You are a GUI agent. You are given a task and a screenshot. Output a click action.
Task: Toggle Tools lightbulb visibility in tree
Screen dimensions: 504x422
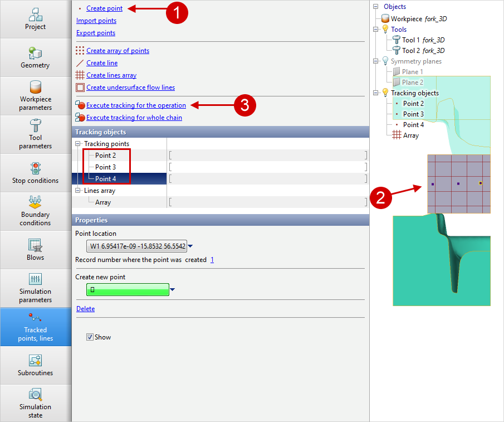pos(385,30)
